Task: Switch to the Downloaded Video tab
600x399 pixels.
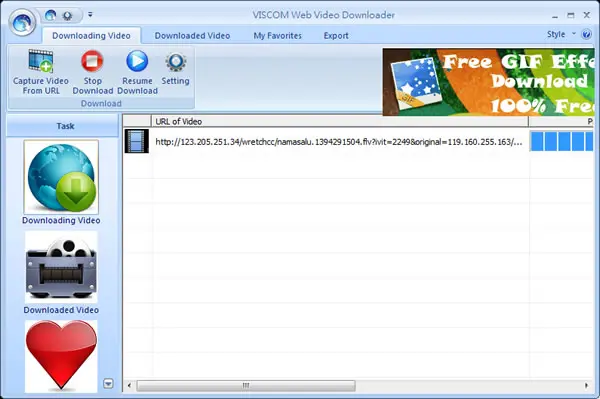Action: (x=192, y=36)
